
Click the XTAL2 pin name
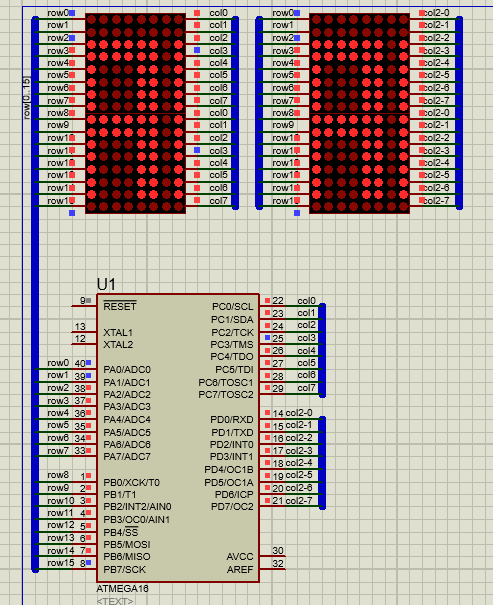(x=118, y=345)
